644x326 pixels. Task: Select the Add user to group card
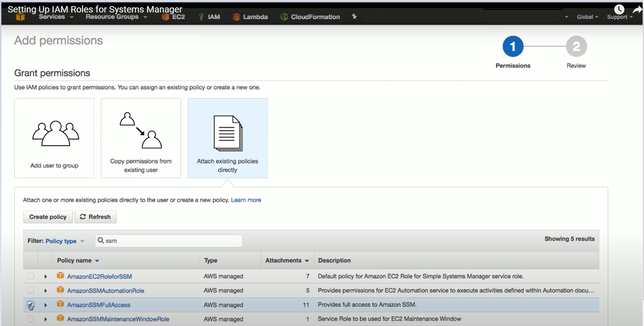tap(54, 138)
